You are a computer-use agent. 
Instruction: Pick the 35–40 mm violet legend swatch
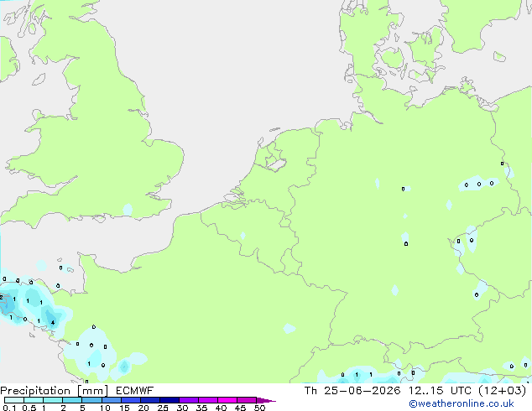coord(208,400)
